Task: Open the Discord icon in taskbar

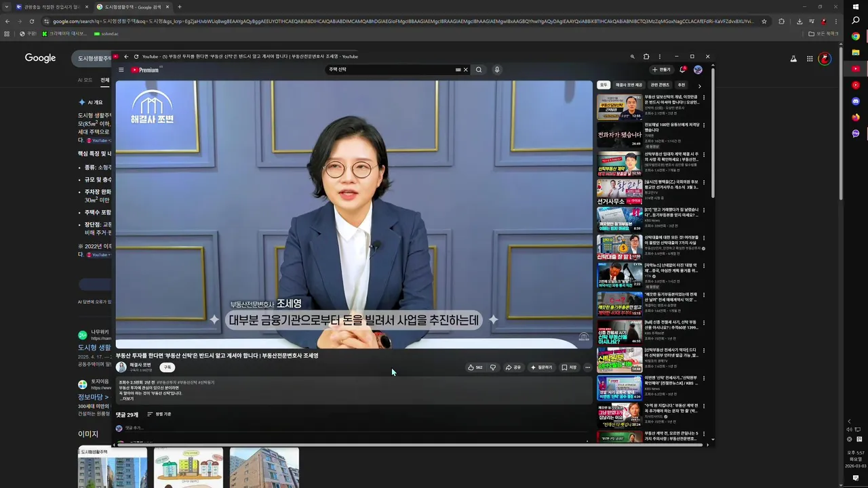Action: tap(855, 101)
